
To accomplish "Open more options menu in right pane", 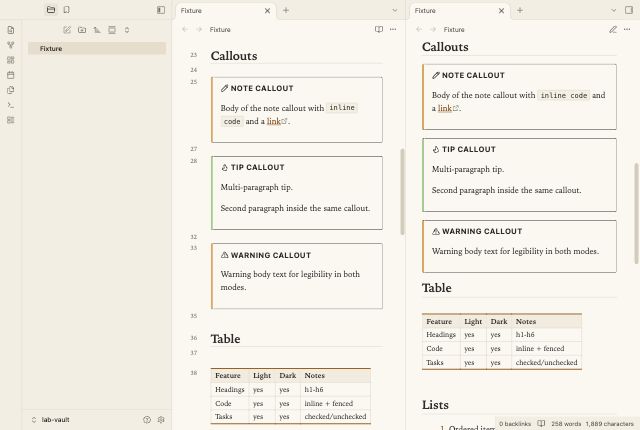I will click(627, 29).
